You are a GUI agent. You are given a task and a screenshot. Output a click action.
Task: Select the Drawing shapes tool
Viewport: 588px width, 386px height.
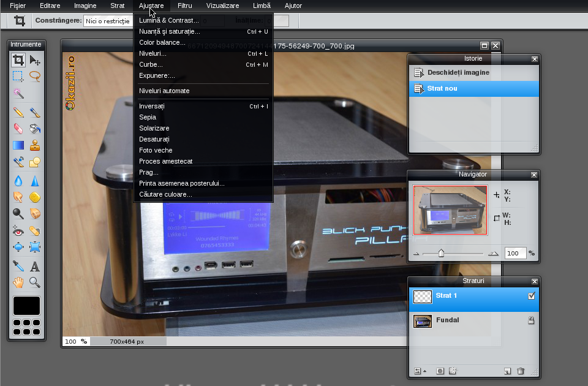[35, 162]
